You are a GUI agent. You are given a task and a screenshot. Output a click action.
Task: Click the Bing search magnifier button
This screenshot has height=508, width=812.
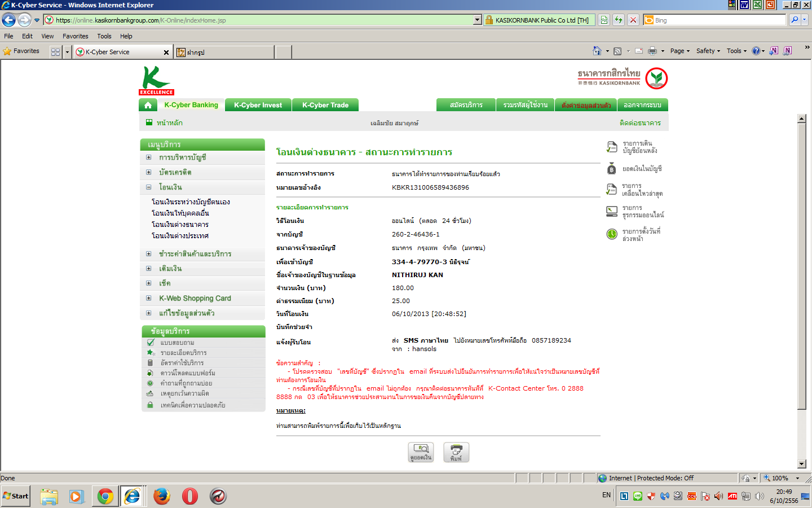pos(795,20)
